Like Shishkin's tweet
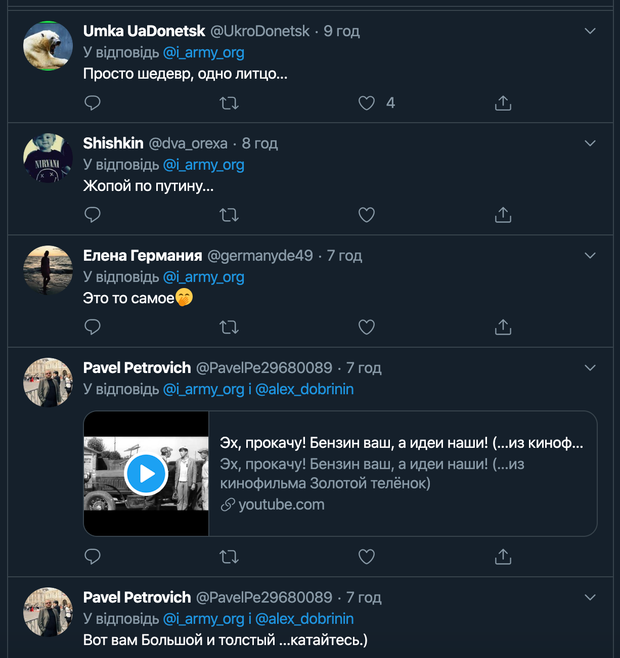 click(366, 214)
